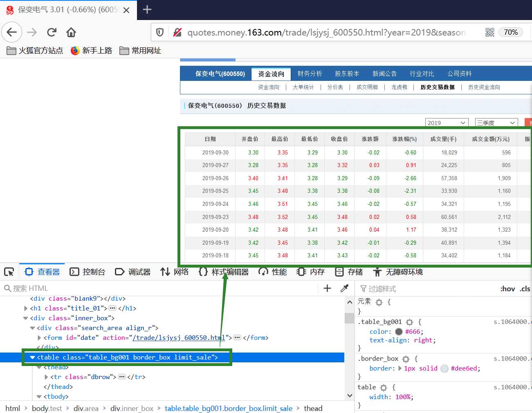This screenshot has width=532, height=413.
Task: Click the HTML tree scrollbar down arrow
Action: pyautogui.click(x=350, y=395)
